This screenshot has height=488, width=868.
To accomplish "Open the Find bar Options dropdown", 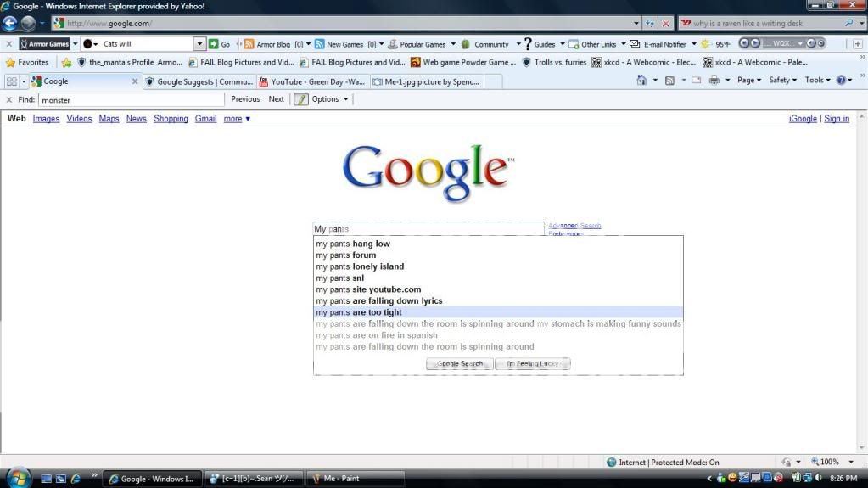I will tap(330, 99).
